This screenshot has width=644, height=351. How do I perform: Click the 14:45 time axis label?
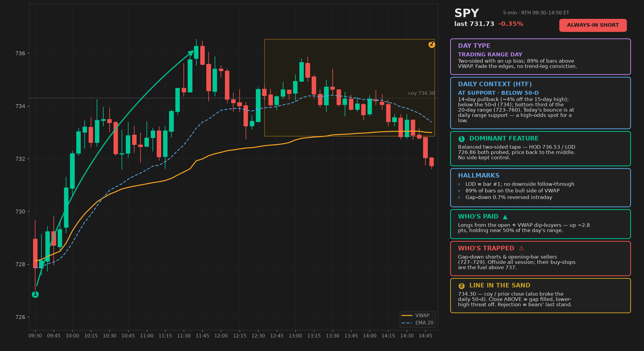425,336
